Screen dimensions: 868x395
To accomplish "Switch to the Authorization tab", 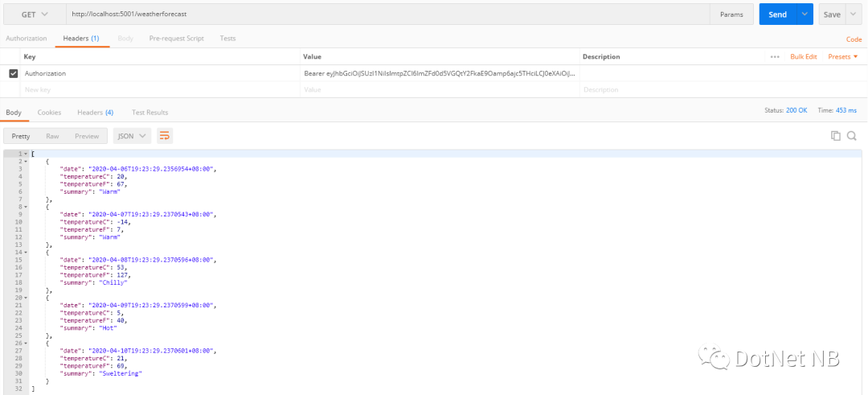I will (26, 39).
